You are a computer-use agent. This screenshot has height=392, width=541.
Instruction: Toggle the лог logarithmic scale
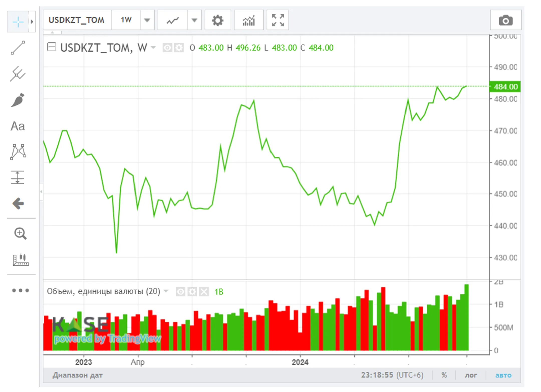point(471,375)
